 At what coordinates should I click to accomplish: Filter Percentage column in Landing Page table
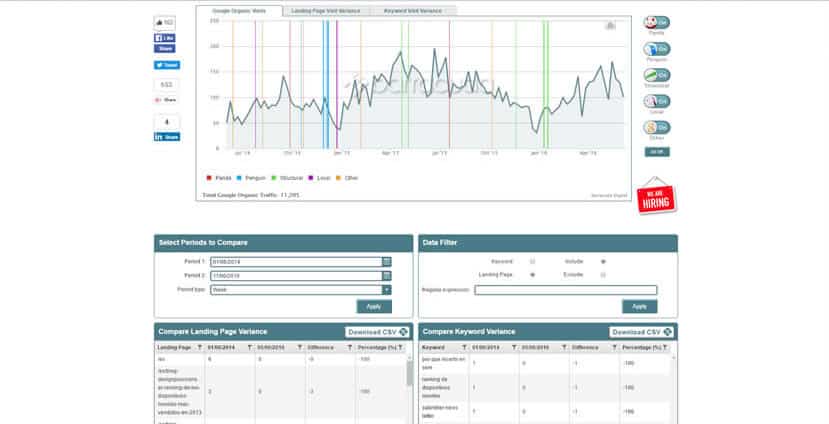click(x=401, y=347)
